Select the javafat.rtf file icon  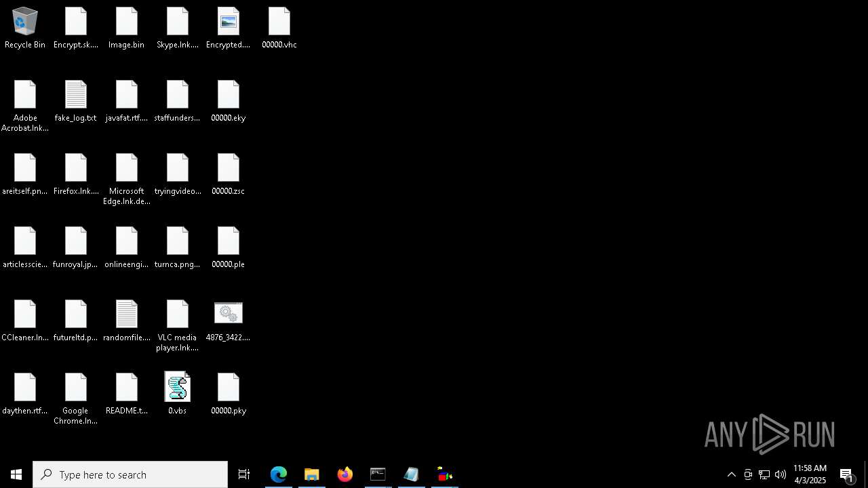pos(127,102)
